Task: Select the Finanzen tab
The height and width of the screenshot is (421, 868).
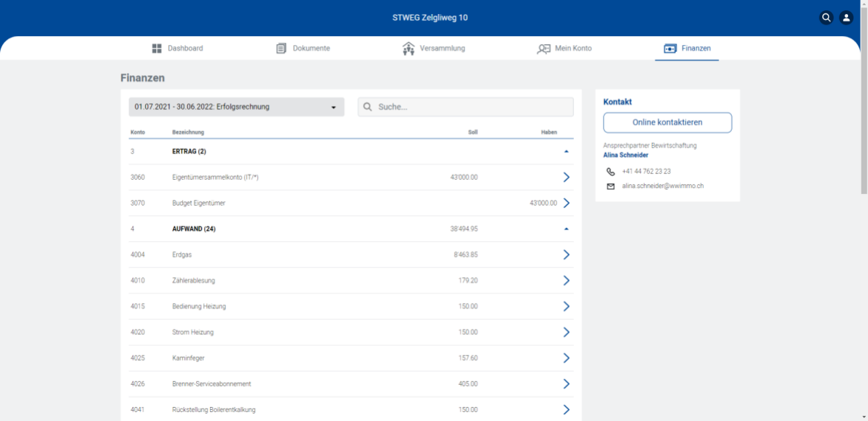Action: tap(687, 48)
